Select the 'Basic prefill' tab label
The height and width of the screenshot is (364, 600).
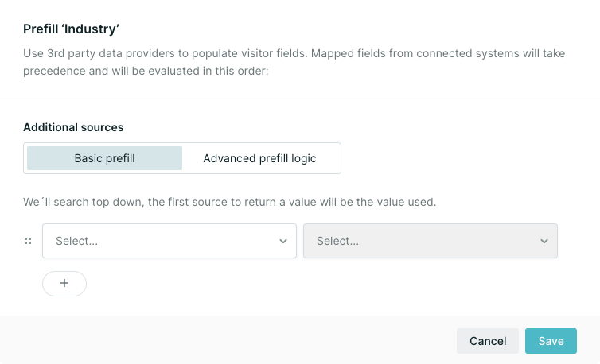(x=104, y=158)
